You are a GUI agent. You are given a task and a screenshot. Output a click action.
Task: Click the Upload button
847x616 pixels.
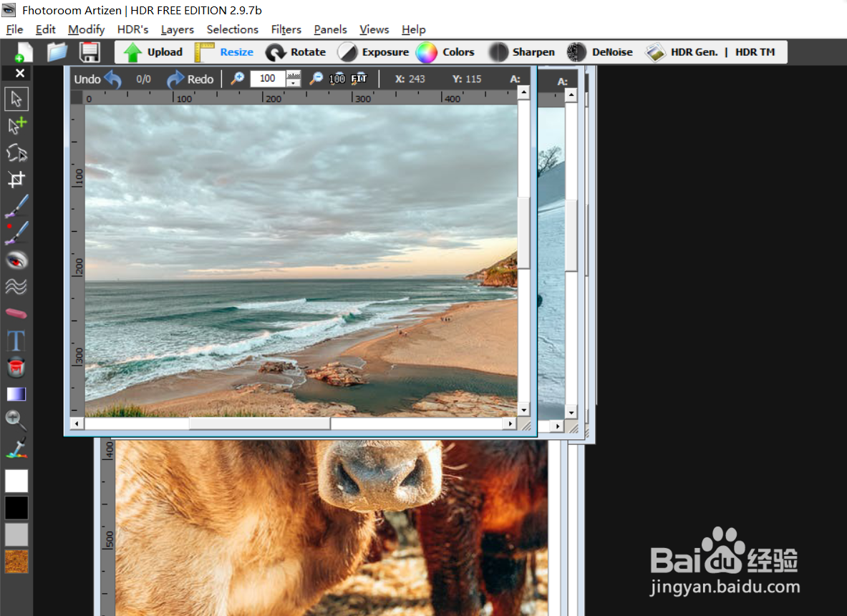(153, 52)
